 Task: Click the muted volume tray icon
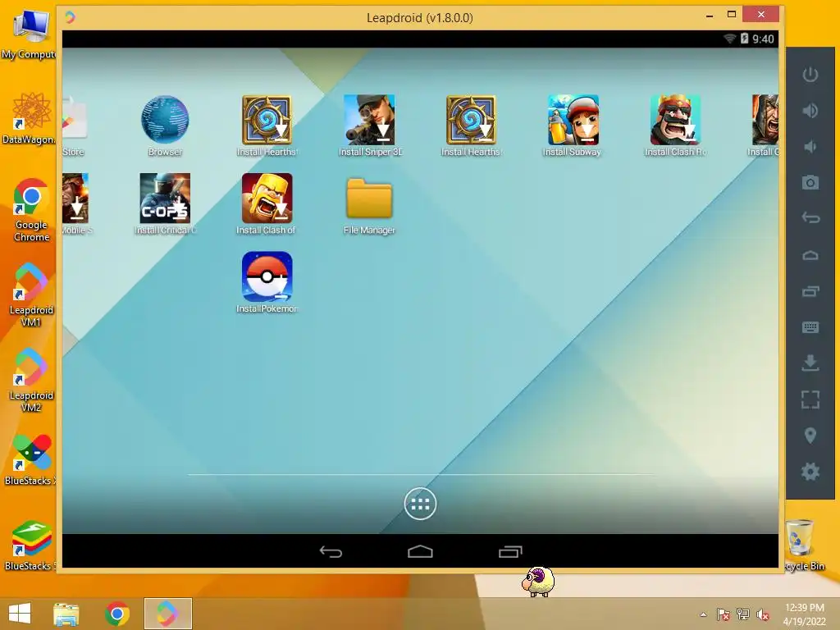[x=763, y=614]
